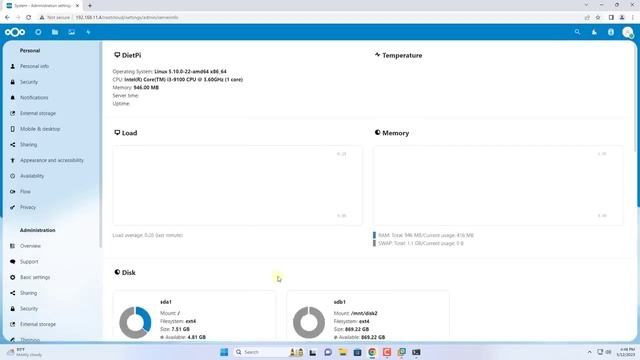
Task: Open File Explorer from the taskbar
Action: click(x=342, y=352)
